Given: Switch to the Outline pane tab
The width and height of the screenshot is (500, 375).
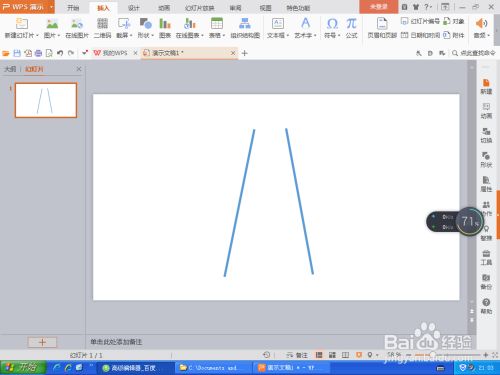Looking at the screenshot, I should pos(10,69).
